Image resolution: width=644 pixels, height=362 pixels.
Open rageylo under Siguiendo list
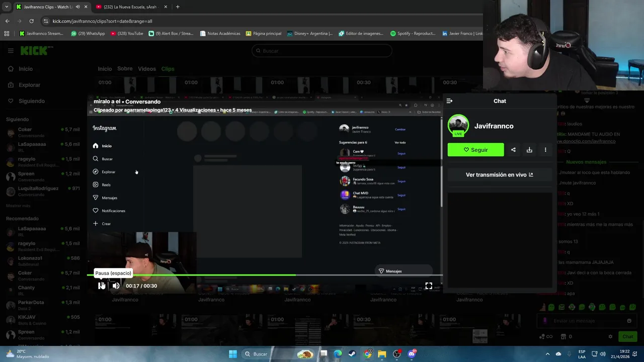pyautogui.click(x=43, y=161)
